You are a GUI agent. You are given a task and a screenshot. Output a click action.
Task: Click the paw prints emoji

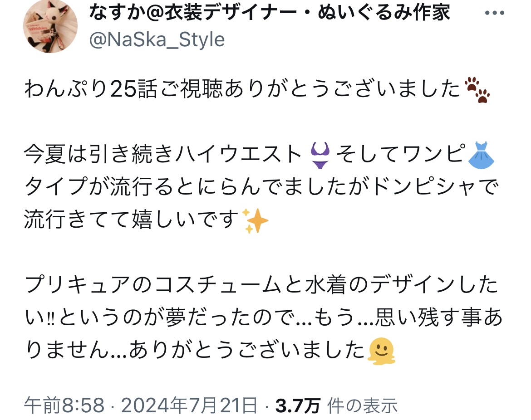click(477, 90)
